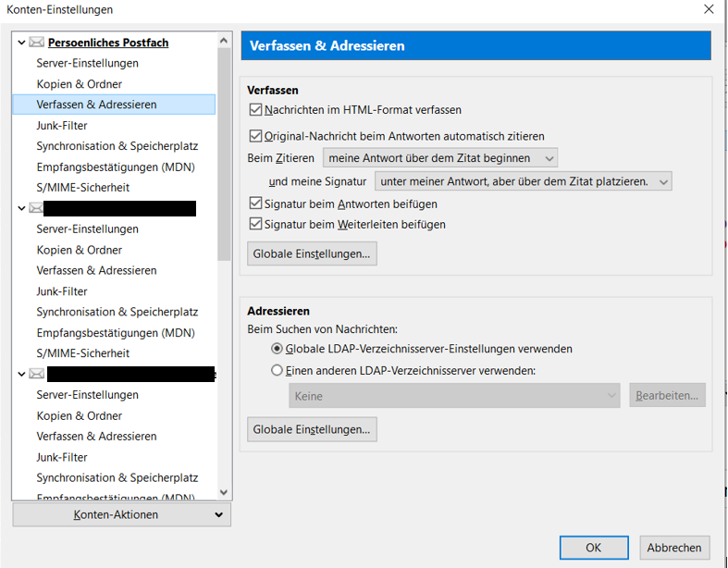Open the Beim Zitieren dropdown
728x568 pixels.
pyautogui.click(x=439, y=158)
